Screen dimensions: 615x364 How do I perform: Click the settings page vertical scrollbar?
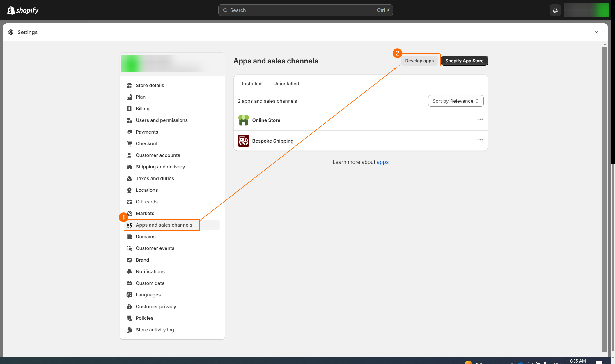pos(605,198)
